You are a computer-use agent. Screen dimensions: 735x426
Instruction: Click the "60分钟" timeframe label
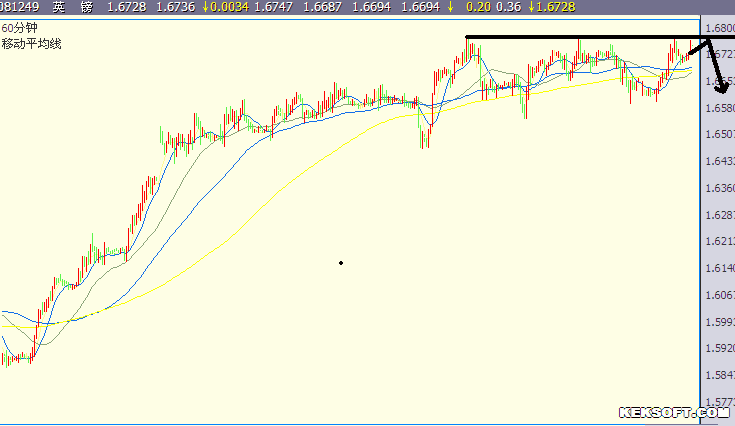[19, 28]
